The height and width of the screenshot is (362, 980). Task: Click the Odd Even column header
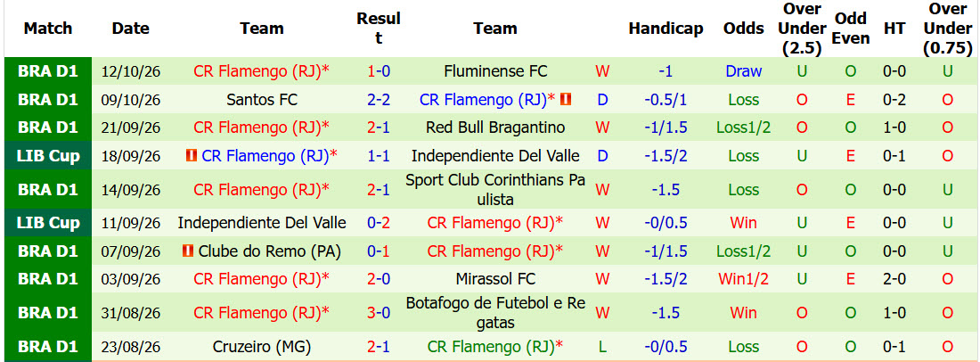851,29
